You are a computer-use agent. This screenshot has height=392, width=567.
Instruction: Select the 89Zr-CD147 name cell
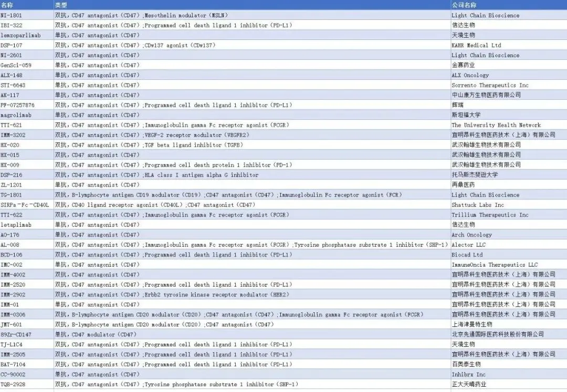click(x=27, y=335)
